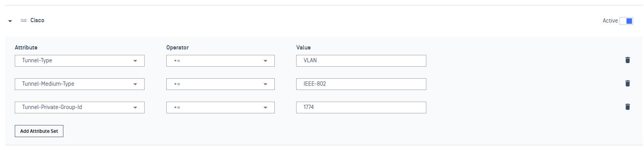Click the VLAN value field

point(361,61)
